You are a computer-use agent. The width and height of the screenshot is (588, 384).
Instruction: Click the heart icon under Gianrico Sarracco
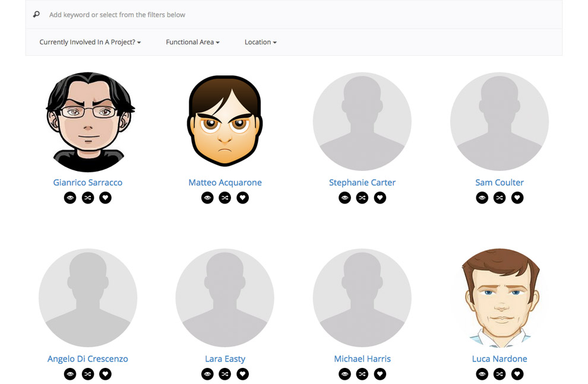tap(105, 198)
